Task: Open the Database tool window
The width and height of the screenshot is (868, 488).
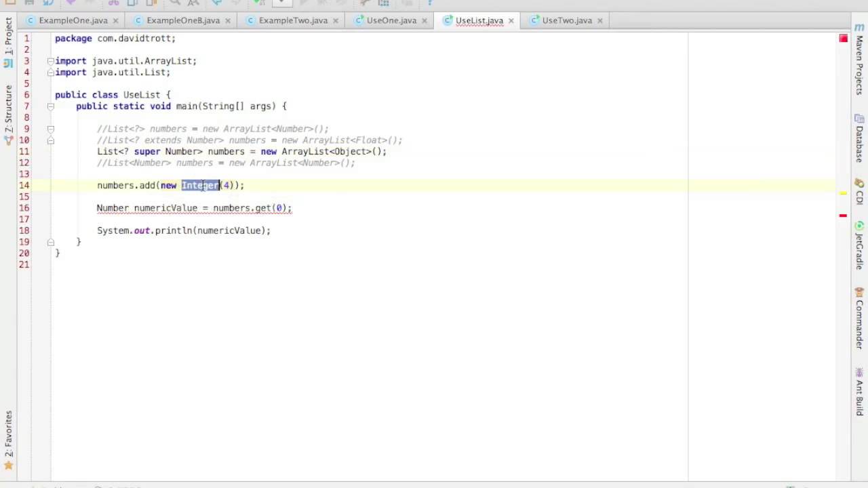Action: tap(860, 139)
